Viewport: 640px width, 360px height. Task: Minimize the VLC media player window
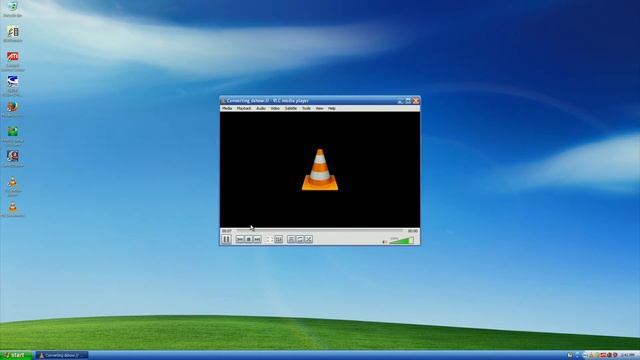(x=400, y=101)
